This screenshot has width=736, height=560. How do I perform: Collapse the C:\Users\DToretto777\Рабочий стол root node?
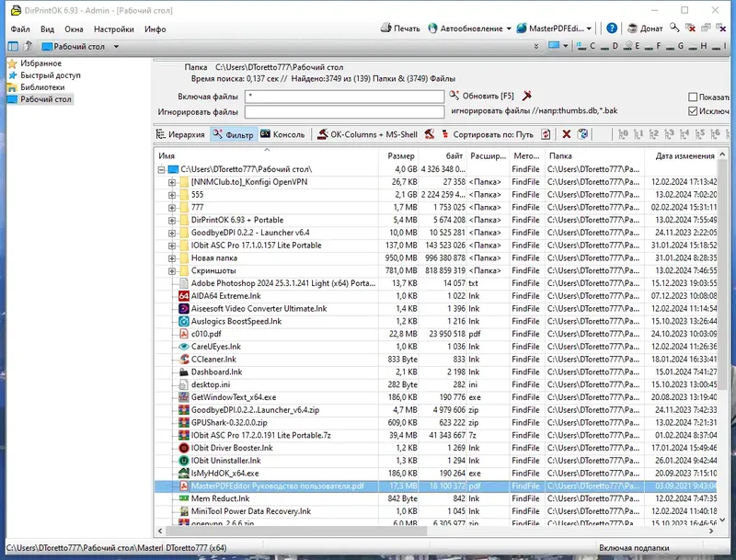[162, 169]
